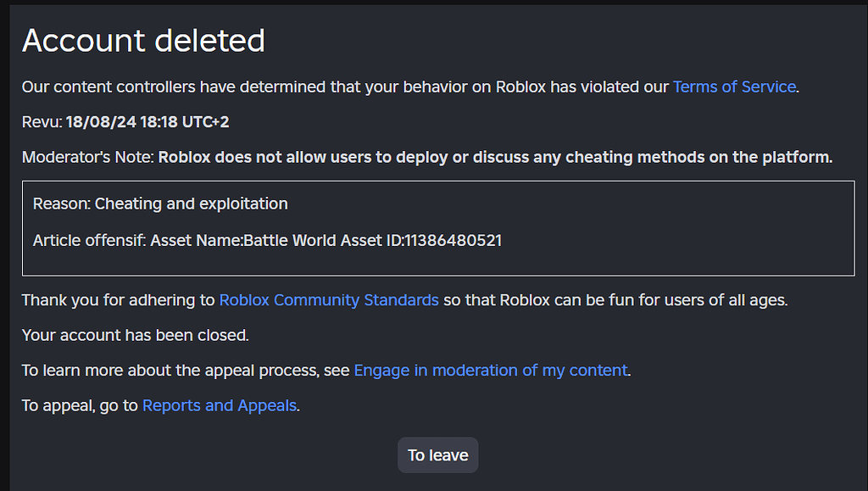The image size is (868, 491).
Task: Click the Asset ID 11386480521 text
Action: (x=444, y=240)
